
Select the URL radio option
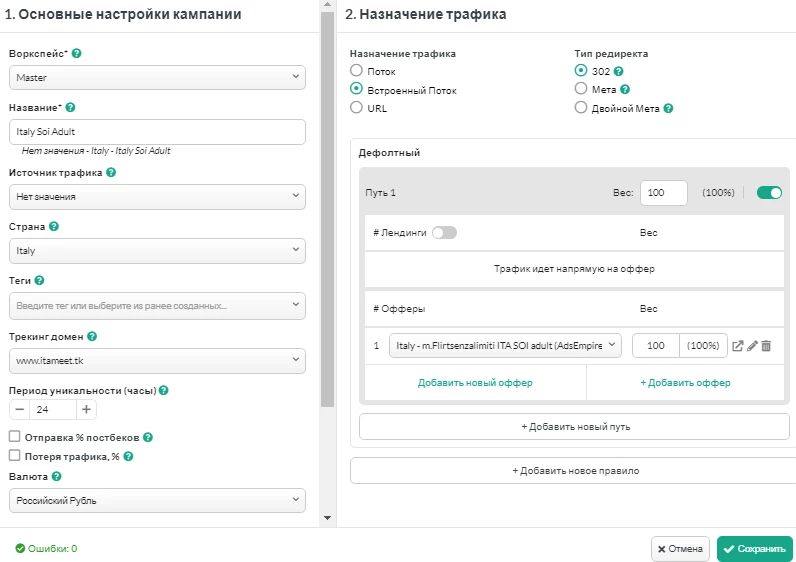pos(356,108)
